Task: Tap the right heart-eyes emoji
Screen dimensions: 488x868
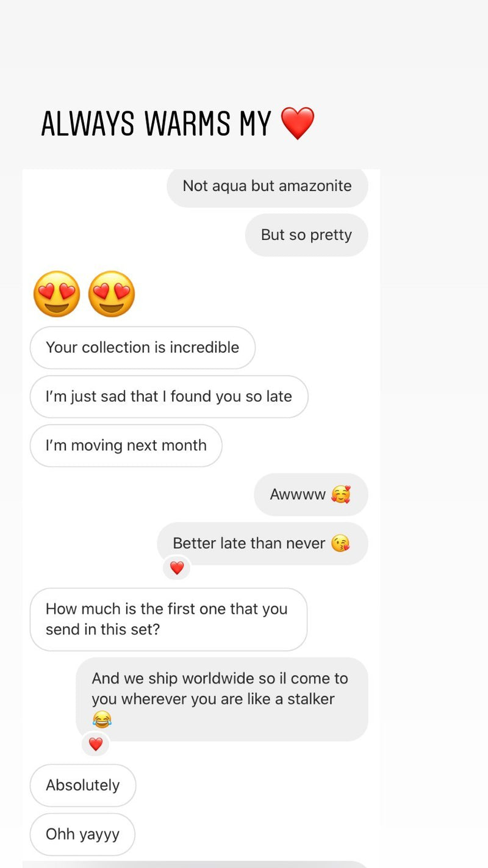Action: click(x=112, y=294)
